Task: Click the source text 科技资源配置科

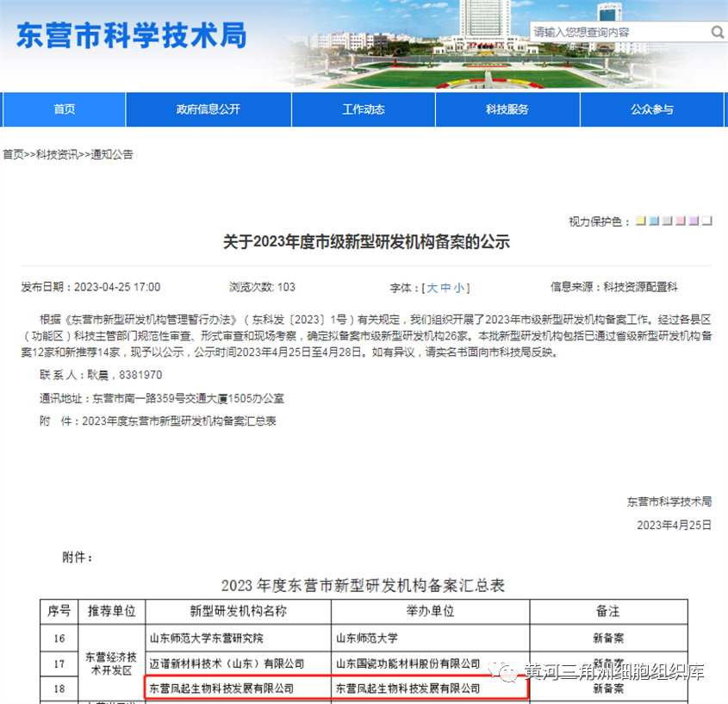Action: 640,287
